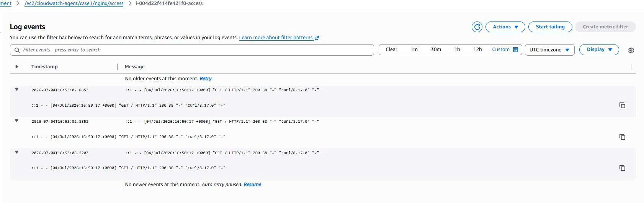Select the 12h time range
The image size is (644, 203).
[477, 50]
